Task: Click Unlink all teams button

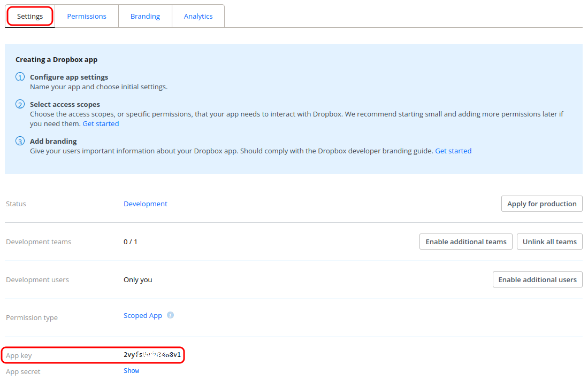Action: pos(549,242)
